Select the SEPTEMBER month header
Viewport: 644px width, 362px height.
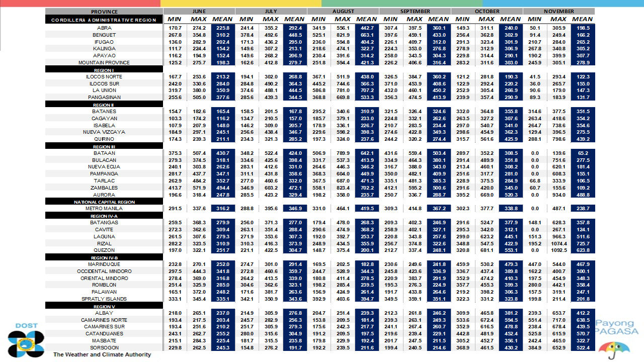(x=415, y=12)
